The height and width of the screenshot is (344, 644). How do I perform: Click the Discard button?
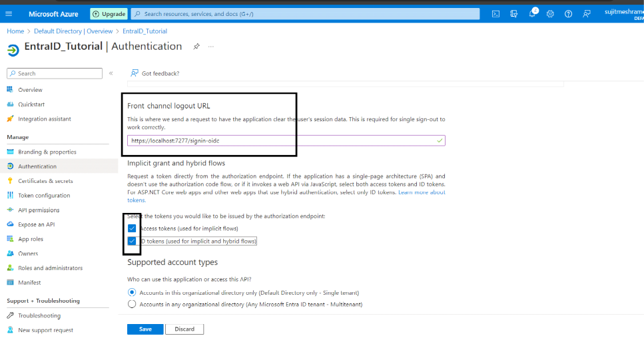pos(184,329)
